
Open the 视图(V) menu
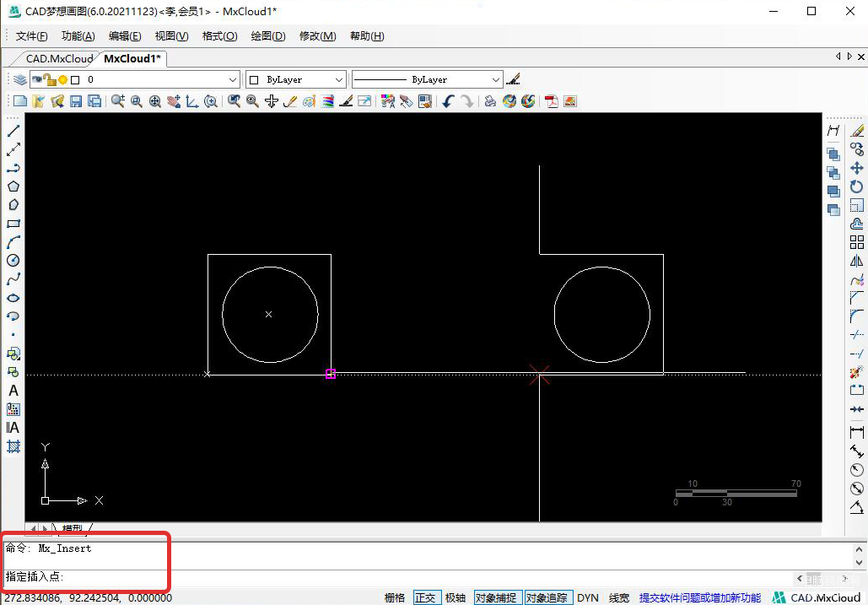click(x=171, y=36)
